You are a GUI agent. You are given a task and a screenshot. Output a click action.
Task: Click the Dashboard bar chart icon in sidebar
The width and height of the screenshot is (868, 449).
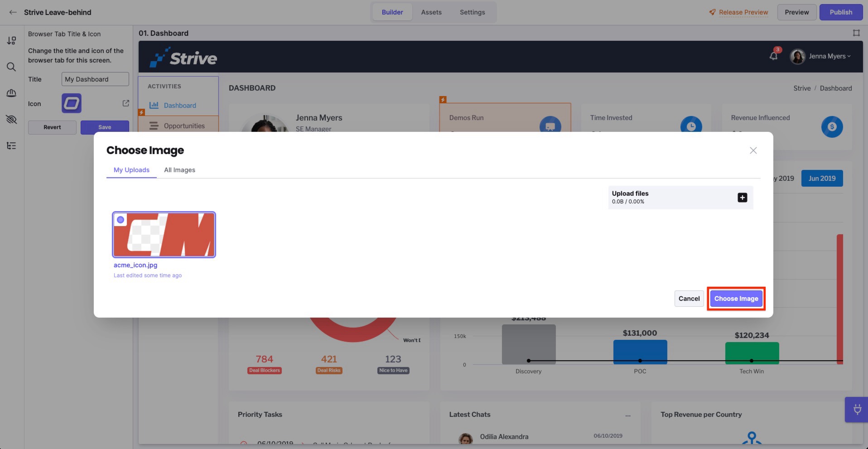154,105
